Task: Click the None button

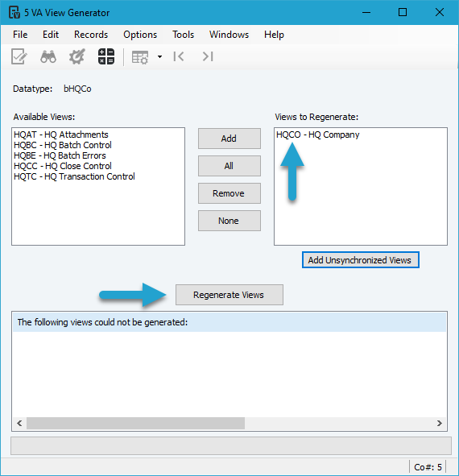Action: click(229, 221)
